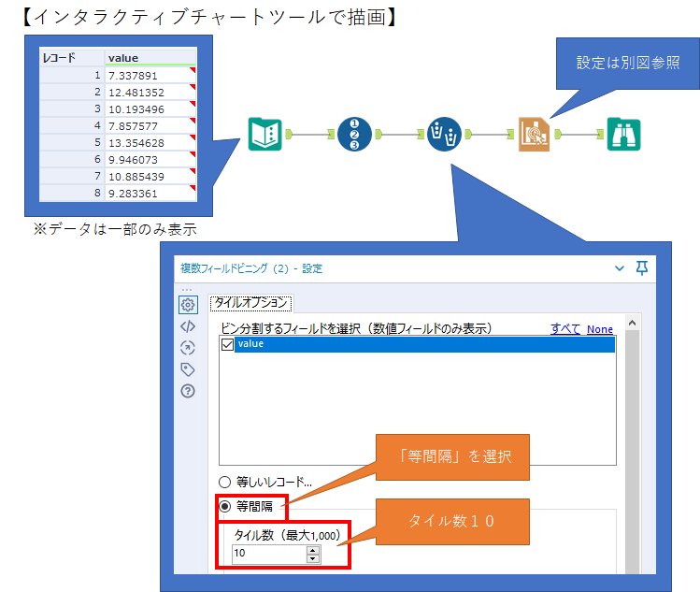
Task: Select cell 9.946073
Action: (x=150, y=160)
